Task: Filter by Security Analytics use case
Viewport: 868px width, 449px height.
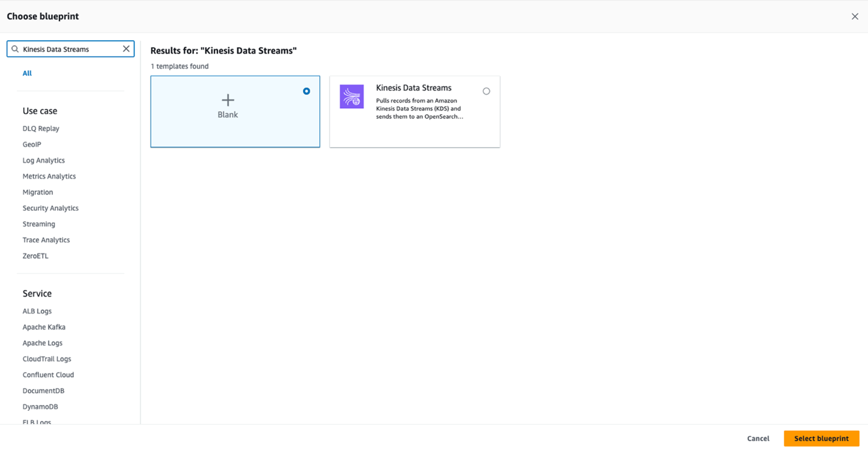Action: point(50,208)
